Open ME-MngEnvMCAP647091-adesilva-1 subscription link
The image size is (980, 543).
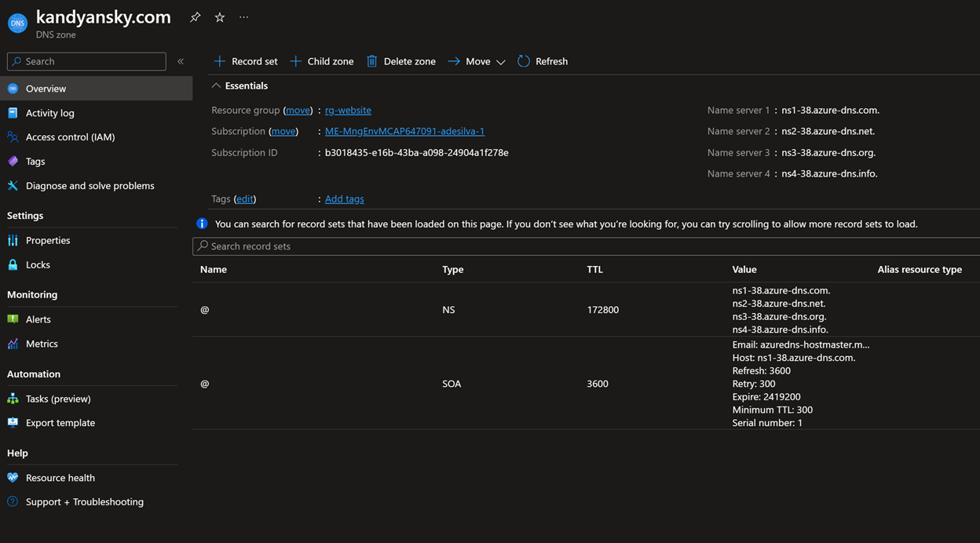pos(404,131)
